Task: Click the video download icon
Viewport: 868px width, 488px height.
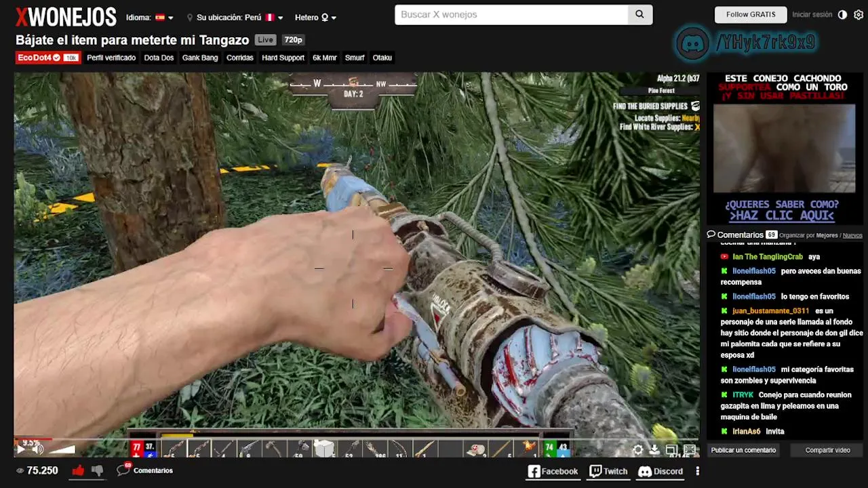Action: point(654,449)
